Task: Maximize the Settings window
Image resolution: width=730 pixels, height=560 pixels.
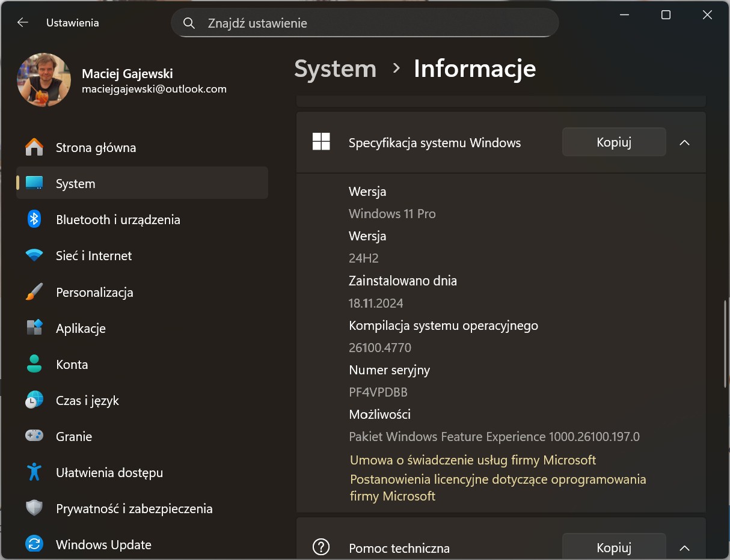Action: click(666, 15)
